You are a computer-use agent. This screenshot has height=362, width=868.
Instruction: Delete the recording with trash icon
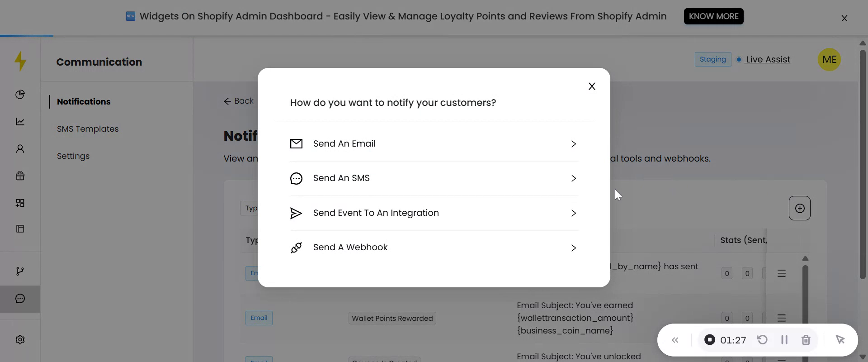click(x=806, y=340)
